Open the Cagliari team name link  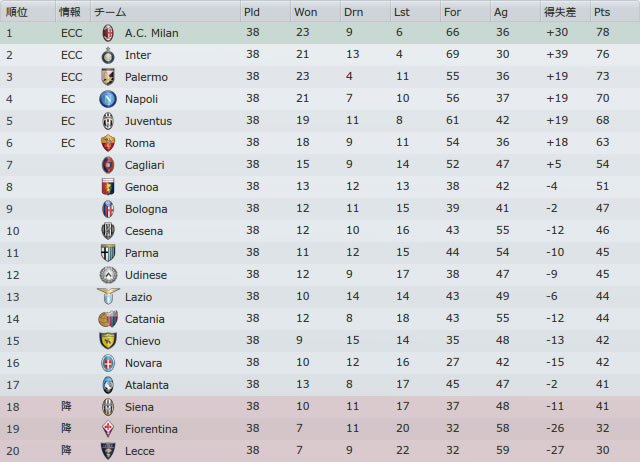(144, 165)
